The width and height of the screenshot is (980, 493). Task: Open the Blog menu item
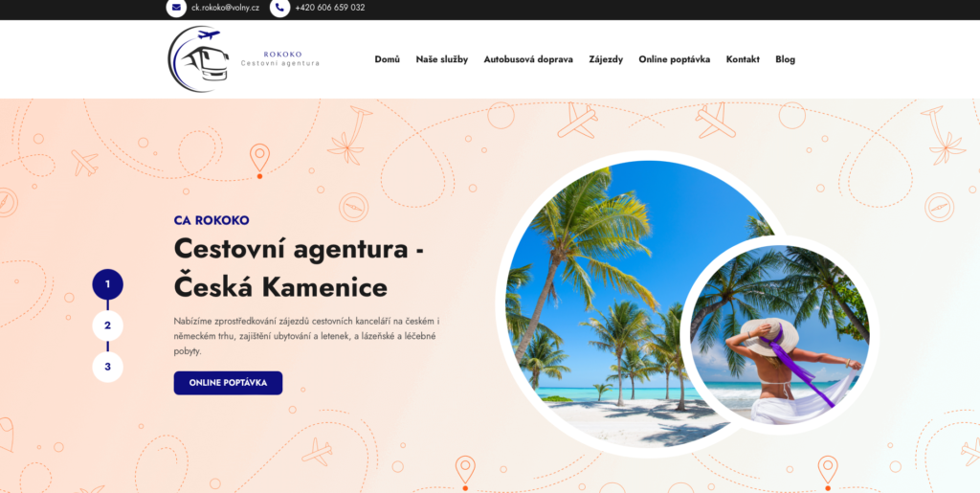(786, 59)
